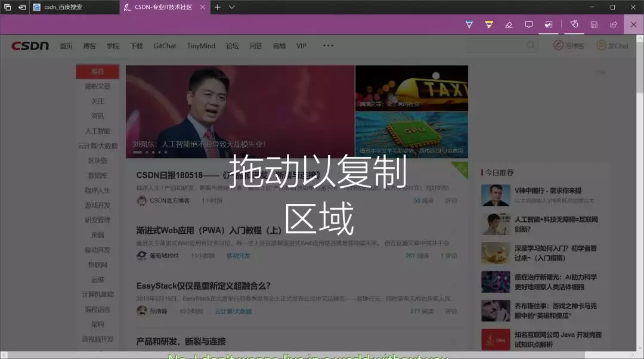Toggle touch writing mode
The width and height of the screenshot is (644, 359).
(x=574, y=24)
